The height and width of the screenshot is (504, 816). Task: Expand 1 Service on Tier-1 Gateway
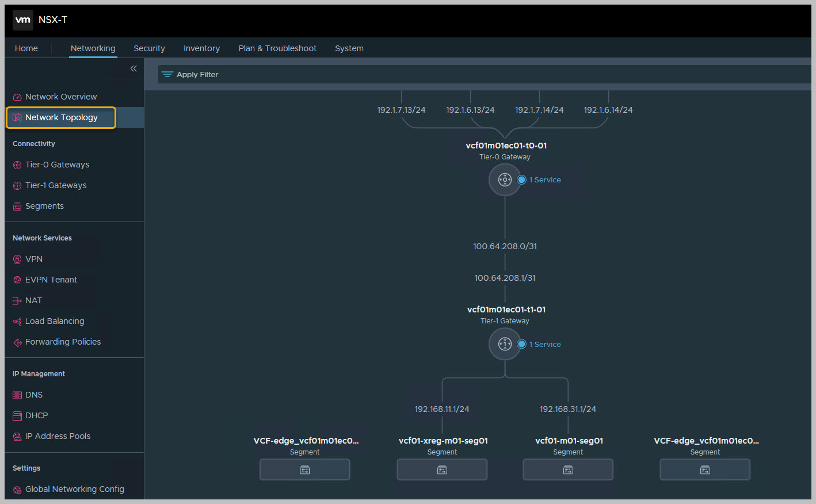click(x=544, y=344)
